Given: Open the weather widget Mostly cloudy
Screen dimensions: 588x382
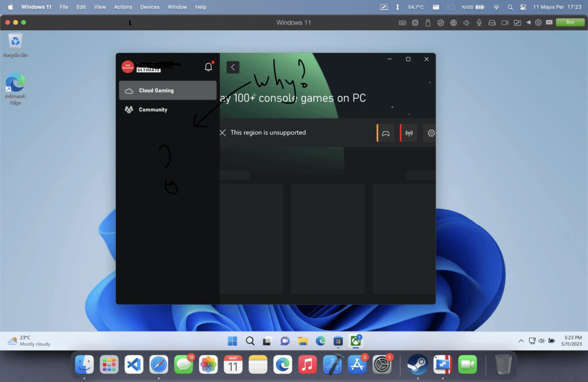Looking at the screenshot, I should (x=29, y=341).
